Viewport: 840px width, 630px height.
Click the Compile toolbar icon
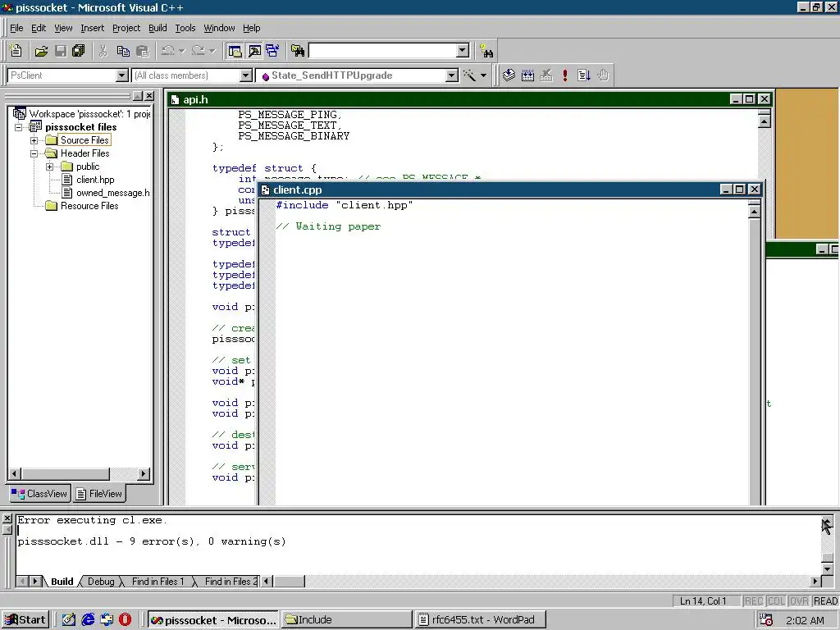pos(509,75)
